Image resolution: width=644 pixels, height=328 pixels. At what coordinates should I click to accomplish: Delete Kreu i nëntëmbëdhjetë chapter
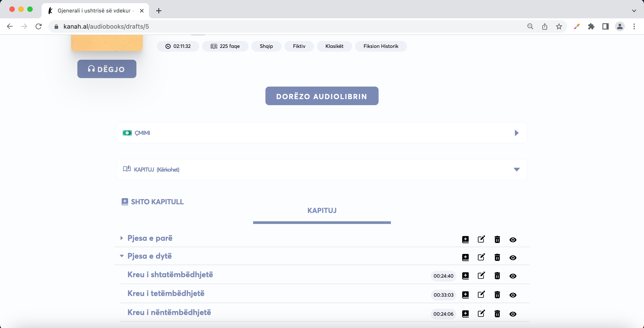[x=497, y=314]
